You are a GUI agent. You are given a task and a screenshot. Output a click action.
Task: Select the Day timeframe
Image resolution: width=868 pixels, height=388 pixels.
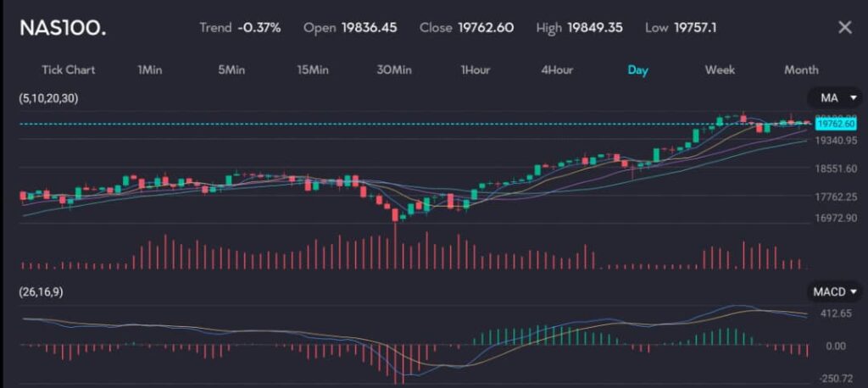tap(637, 69)
